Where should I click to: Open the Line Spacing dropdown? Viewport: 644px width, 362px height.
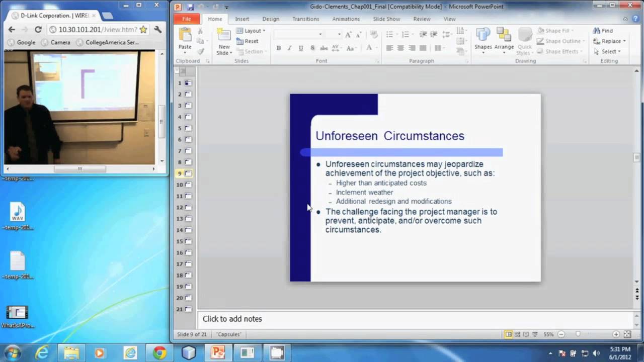pyautogui.click(x=446, y=34)
